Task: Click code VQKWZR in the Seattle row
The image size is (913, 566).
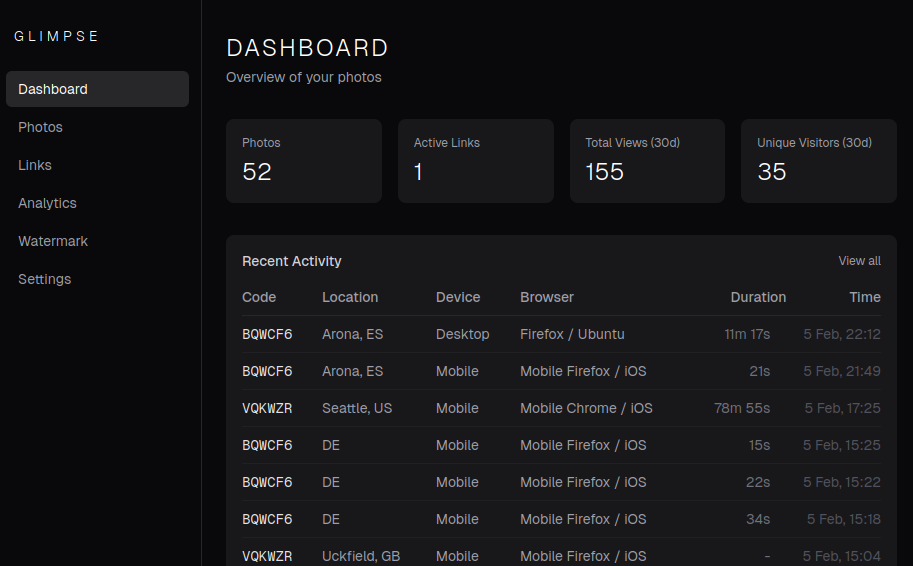Action: (x=267, y=408)
